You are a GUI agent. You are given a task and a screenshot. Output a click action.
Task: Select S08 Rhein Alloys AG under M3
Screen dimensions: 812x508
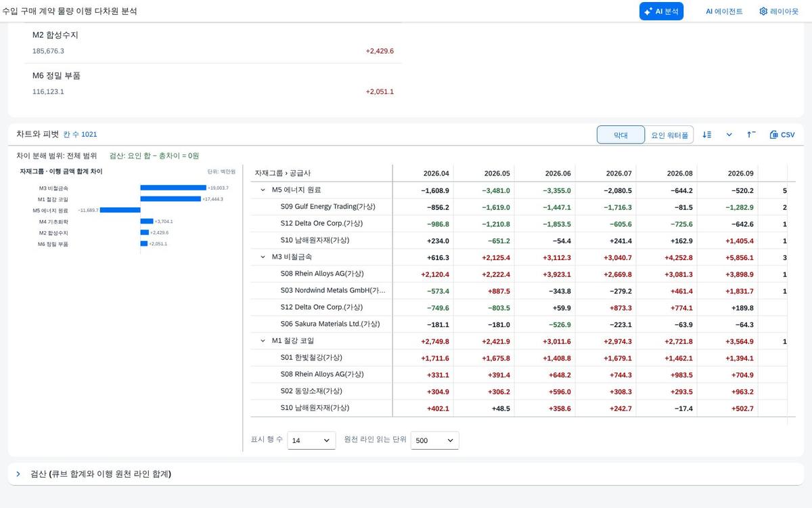pyautogui.click(x=322, y=274)
